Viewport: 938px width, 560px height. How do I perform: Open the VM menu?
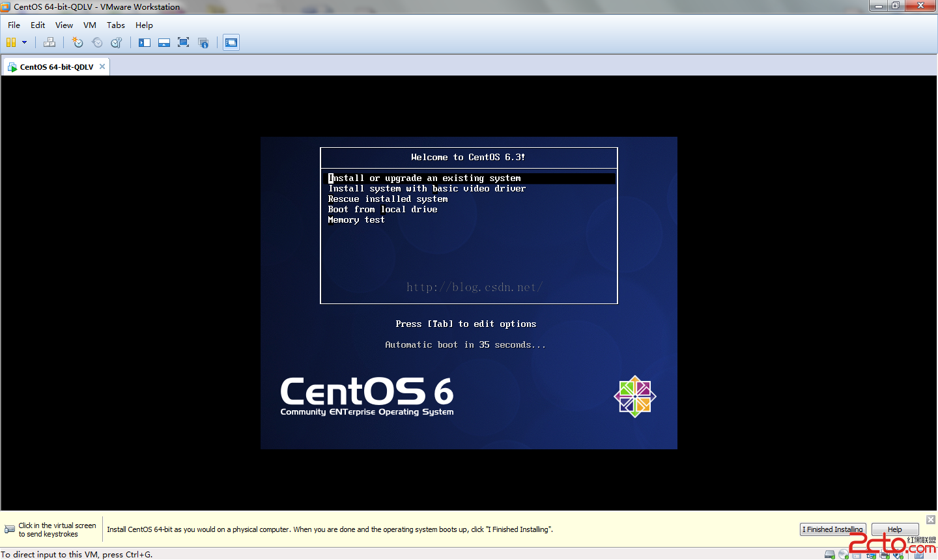[x=90, y=25]
